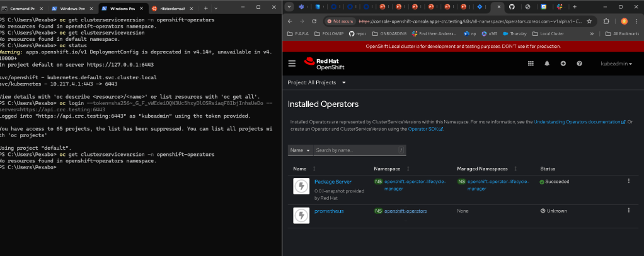The image size is (644, 256).
Task: Close the active OpenShift browser tab
Action: coord(499,7)
